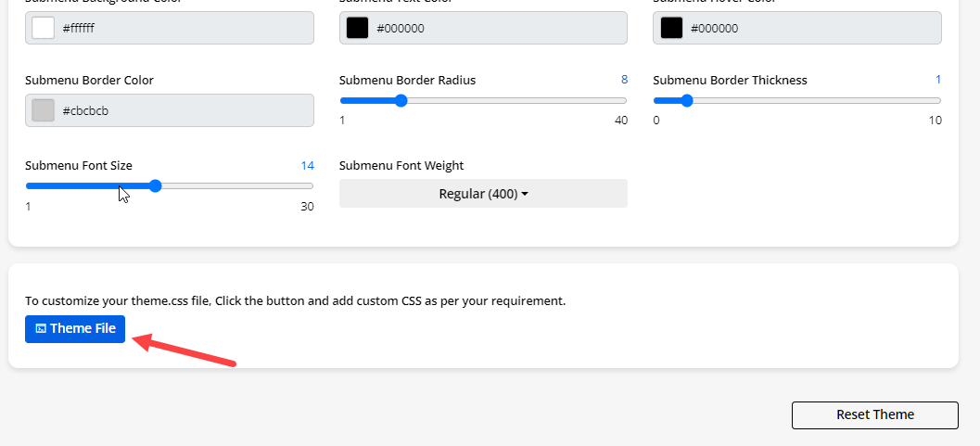
Task: Click the Submenu Border Thickness slider handle
Action: click(x=687, y=101)
